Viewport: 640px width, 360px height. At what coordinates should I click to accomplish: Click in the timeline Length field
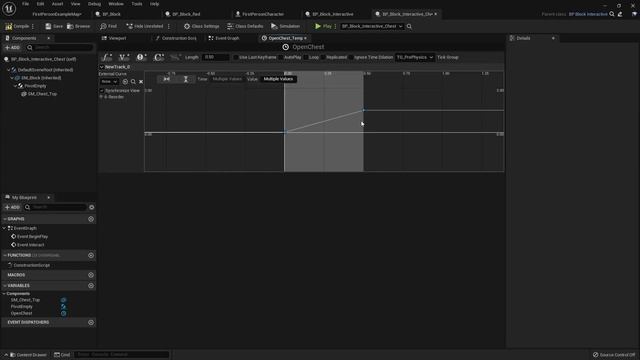point(215,57)
